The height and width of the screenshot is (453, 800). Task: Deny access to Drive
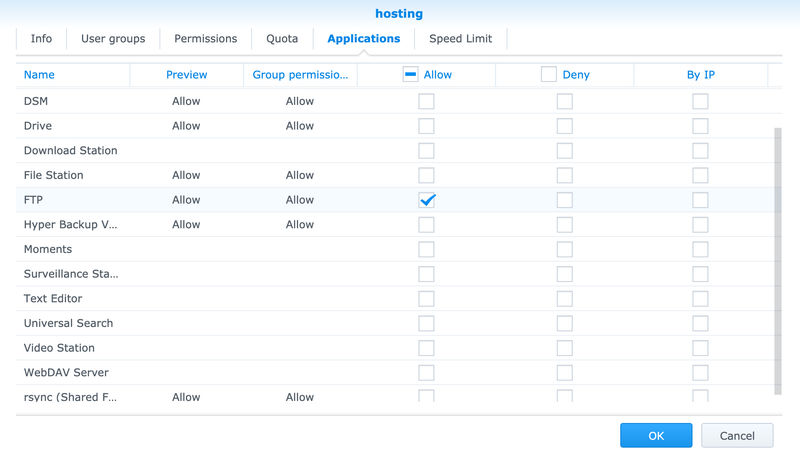(565, 126)
